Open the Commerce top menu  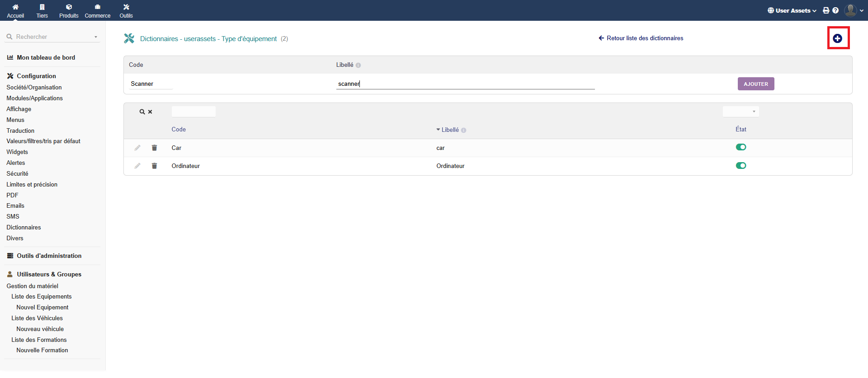98,11
